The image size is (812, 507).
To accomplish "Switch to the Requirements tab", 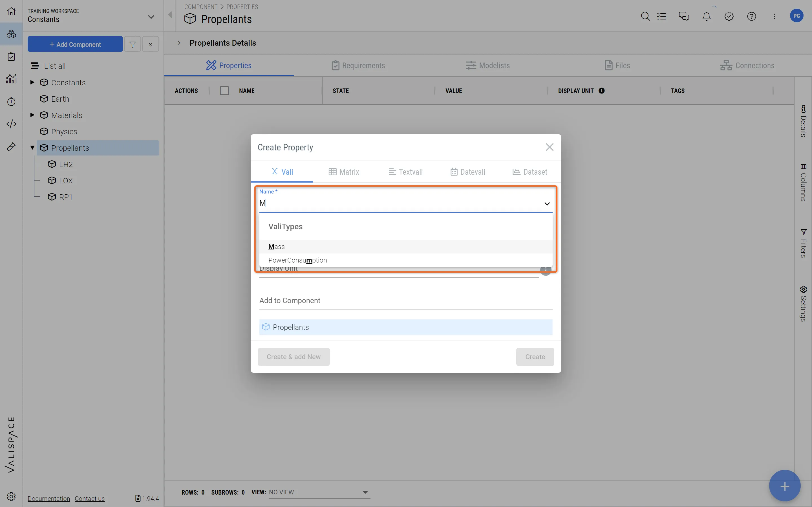I will pos(358,65).
